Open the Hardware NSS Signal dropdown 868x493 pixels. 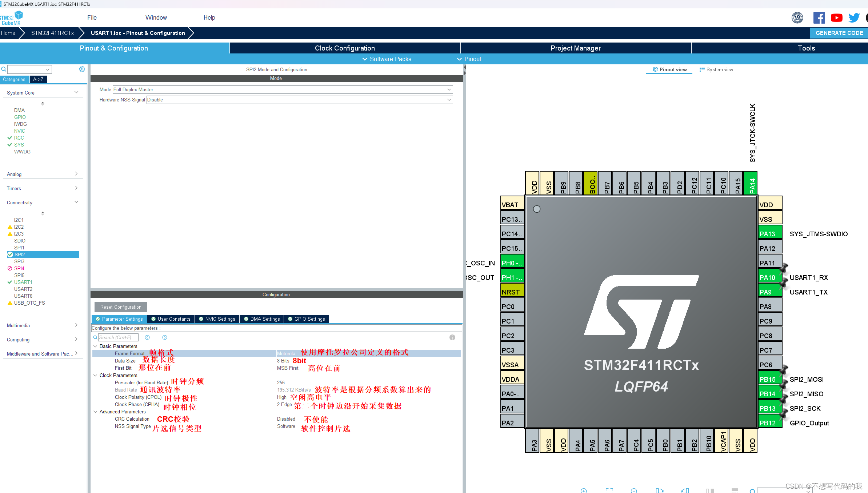300,100
